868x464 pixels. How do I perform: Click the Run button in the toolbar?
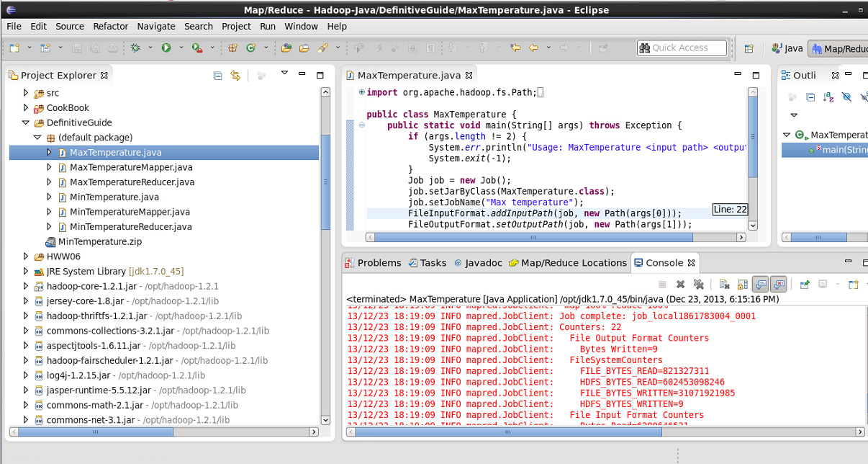pyautogui.click(x=166, y=48)
